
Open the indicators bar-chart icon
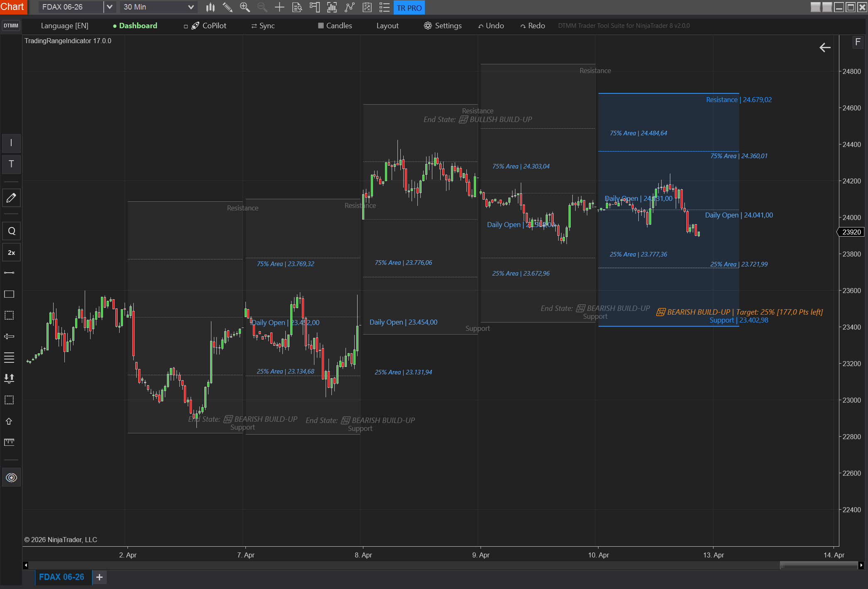click(332, 7)
